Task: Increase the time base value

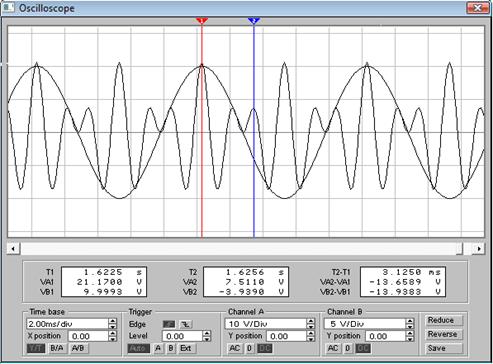Action: pos(113,321)
